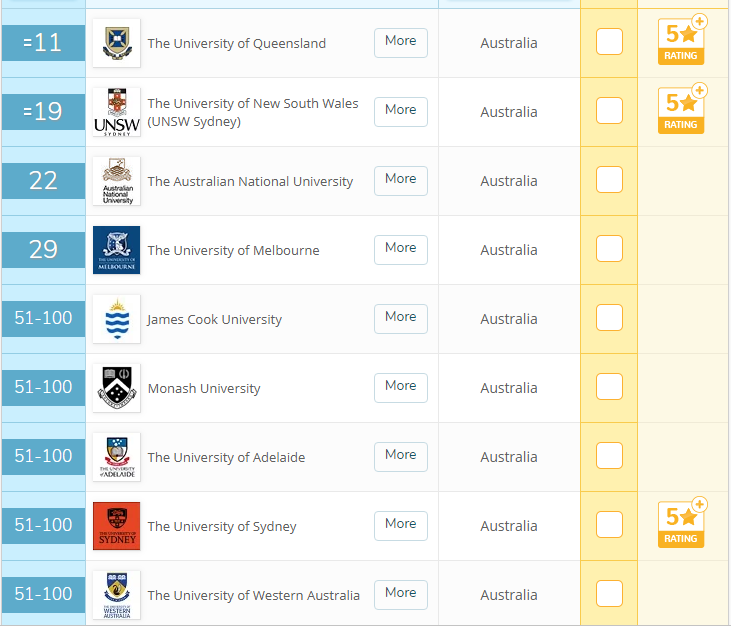Open The University of Western Australia link
The width and height of the screenshot is (731, 628).
tap(253, 595)
